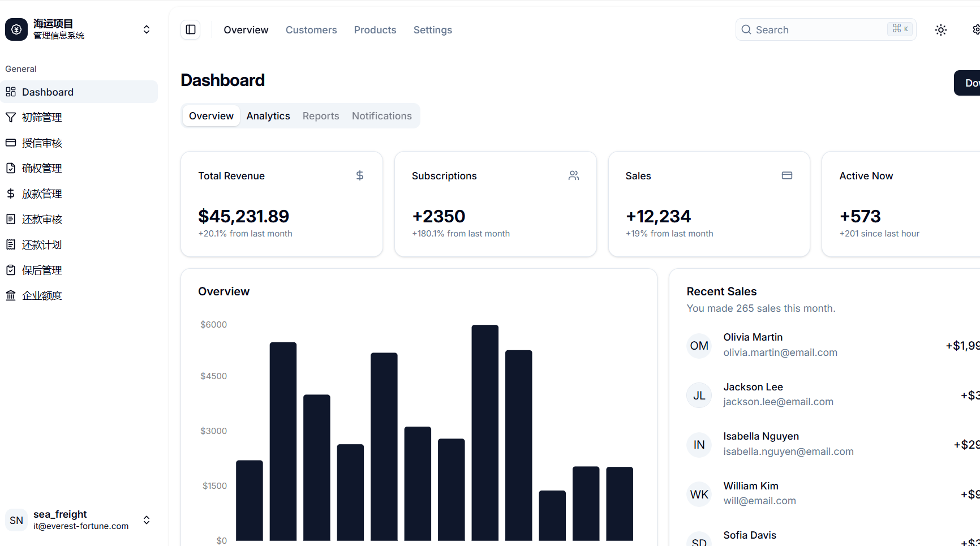This screenshot has height=546, width=980.
Task: Open the Customers nav link
Action: [x=311, y=30]
